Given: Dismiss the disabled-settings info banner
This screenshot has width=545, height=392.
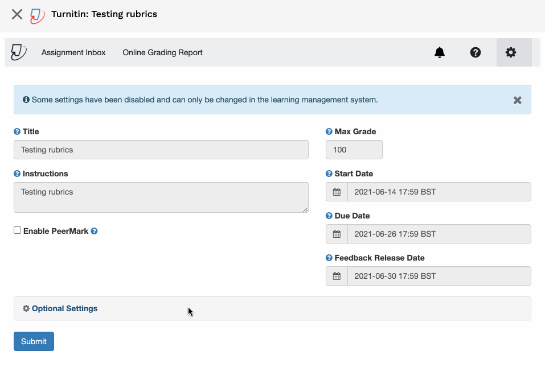Looking at the screenshot, I should click(x=517, y=100).
